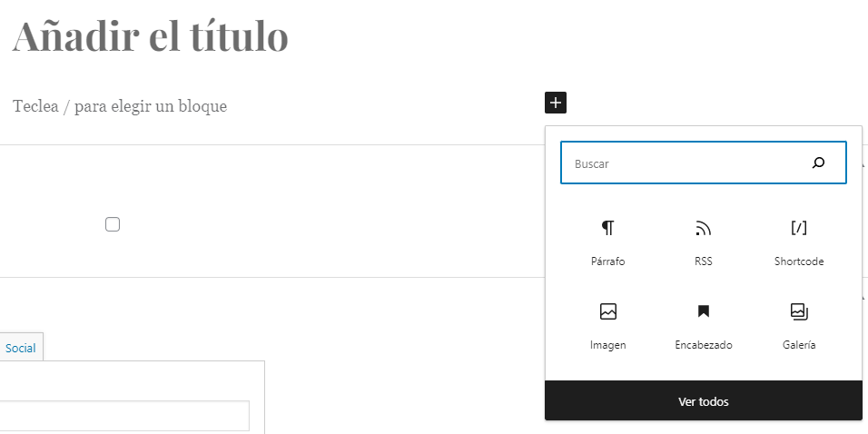Click the Añadir el título heading field
Screen dimensions: 868x434
[150, 36]
